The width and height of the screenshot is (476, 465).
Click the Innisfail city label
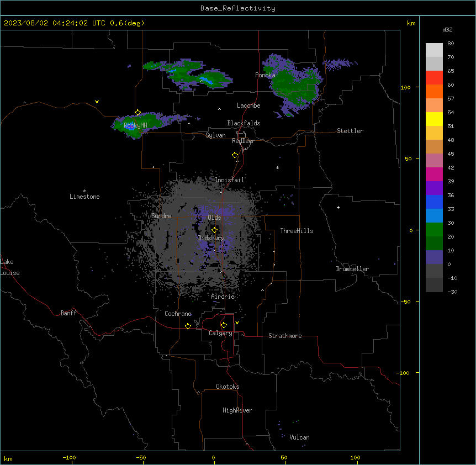point(230,180)
